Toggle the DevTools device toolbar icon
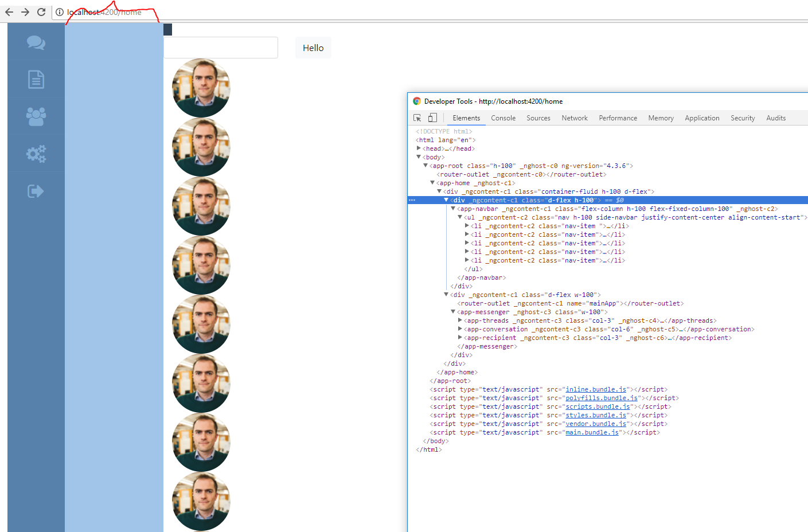Viewport: 808px width, 532px height. [x=432, y=118]
